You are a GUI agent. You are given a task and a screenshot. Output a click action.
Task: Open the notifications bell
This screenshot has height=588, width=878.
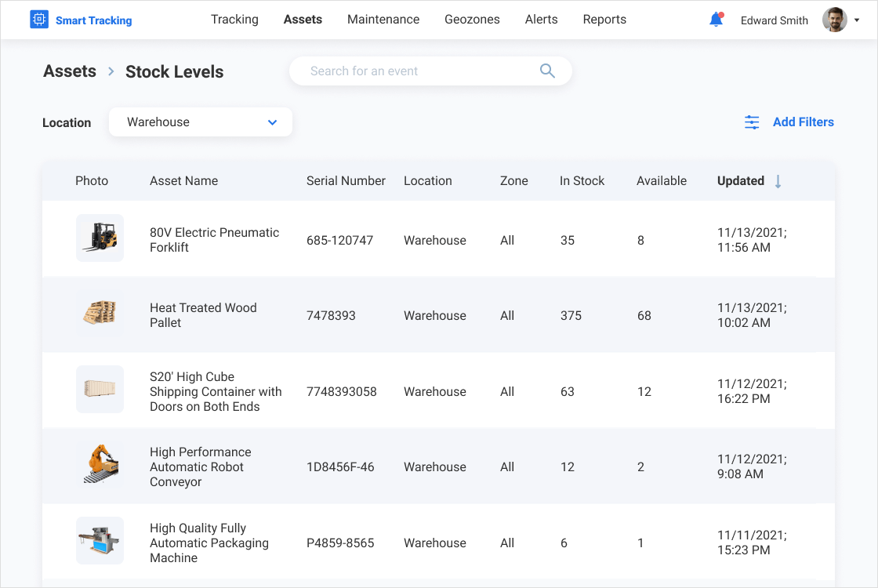716,20
